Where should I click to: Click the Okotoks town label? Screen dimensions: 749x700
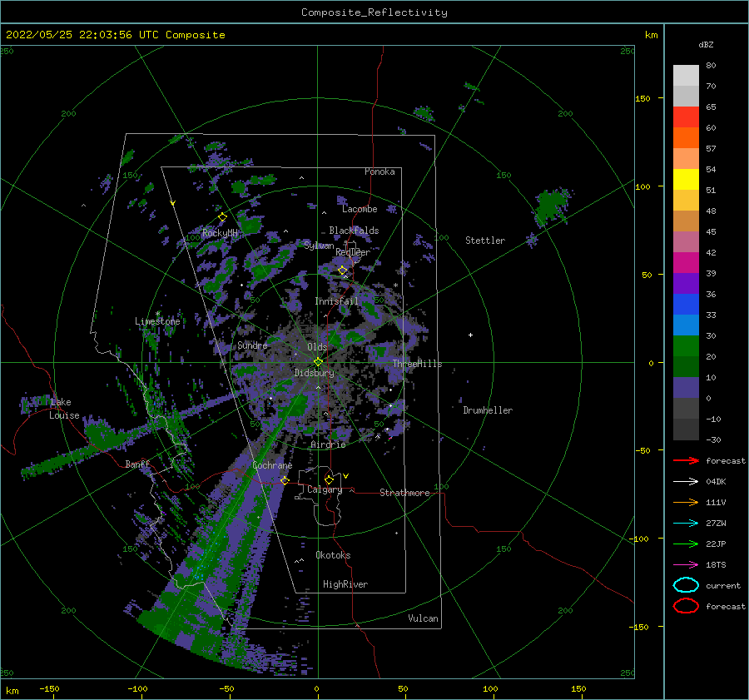[x=333, y=555]
